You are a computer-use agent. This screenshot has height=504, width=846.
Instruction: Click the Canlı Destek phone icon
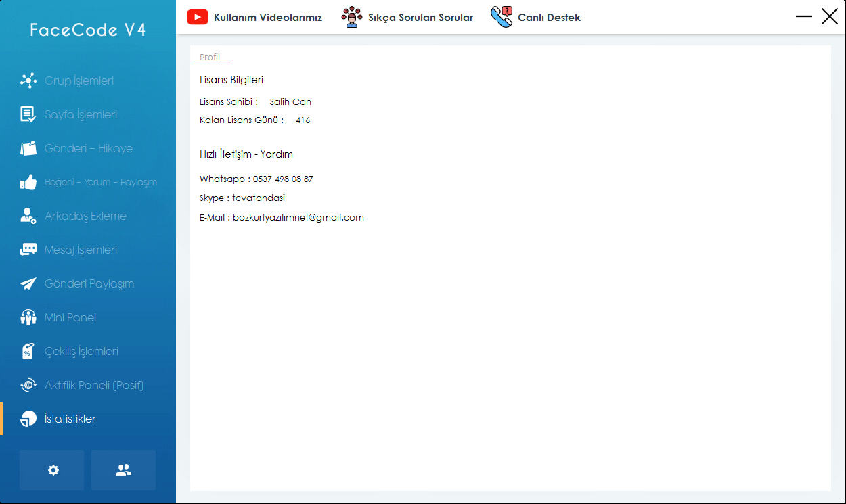[502, 17]
